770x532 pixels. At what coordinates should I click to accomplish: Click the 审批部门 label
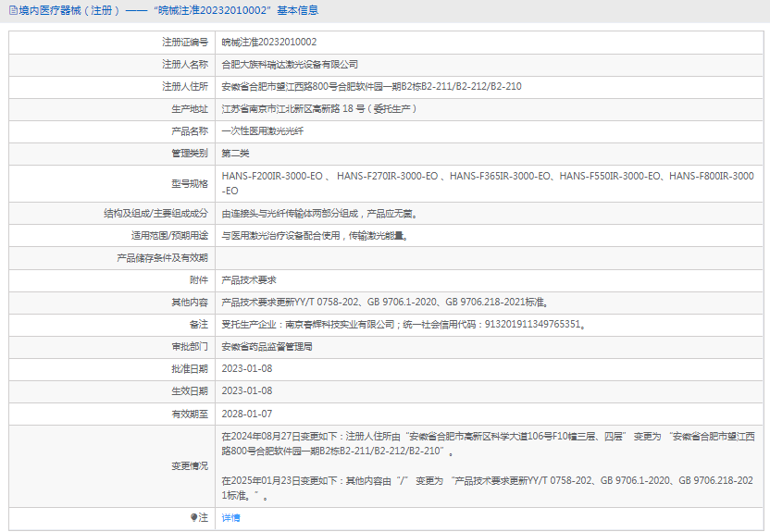[190, 346]
